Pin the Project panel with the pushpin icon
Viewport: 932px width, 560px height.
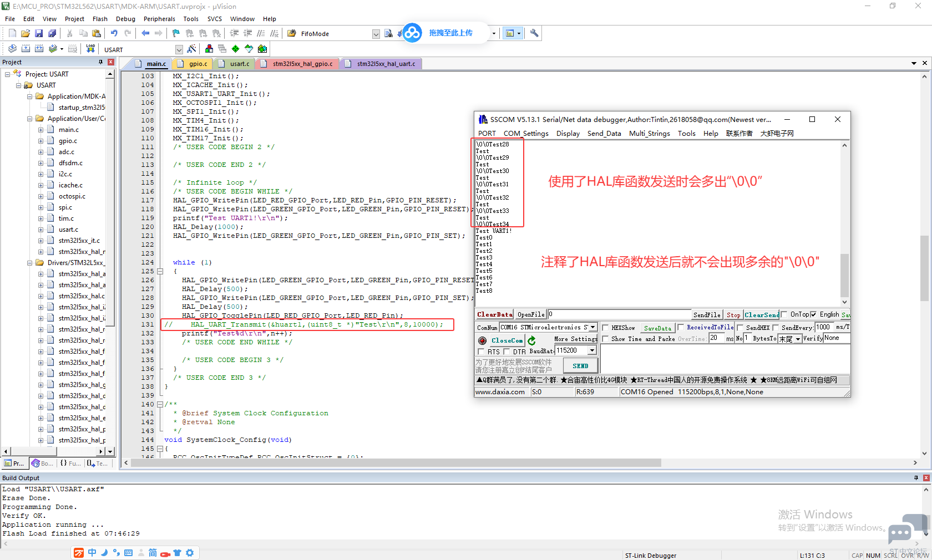[100, 62]
